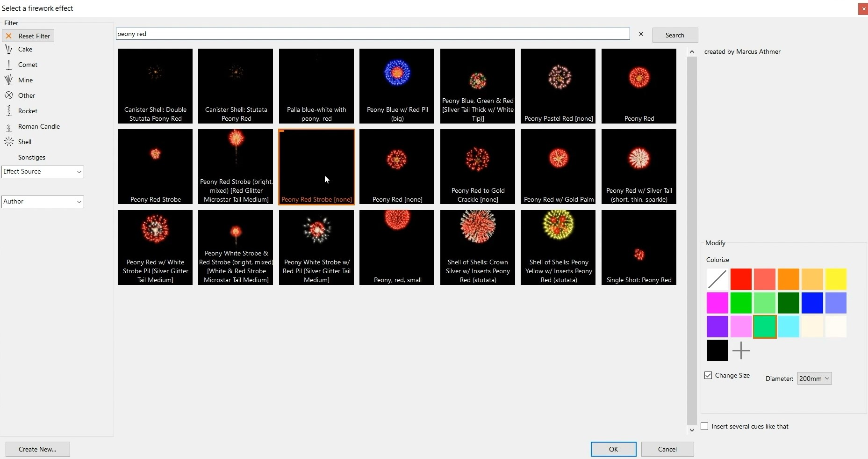The width and height of the screenshot is (868, 459).
Task: Select Canister Shell: Stutata Peony Red effect
Action: pos(236,86)
